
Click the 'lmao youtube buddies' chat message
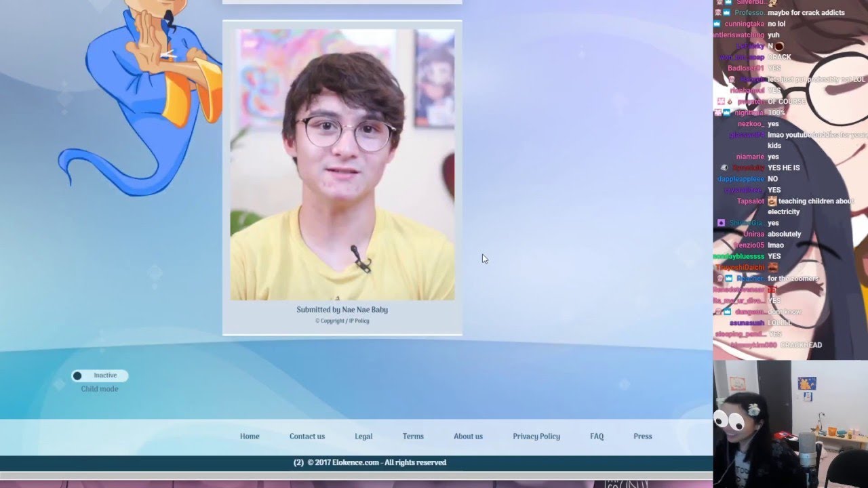click(x=817, y=140)
